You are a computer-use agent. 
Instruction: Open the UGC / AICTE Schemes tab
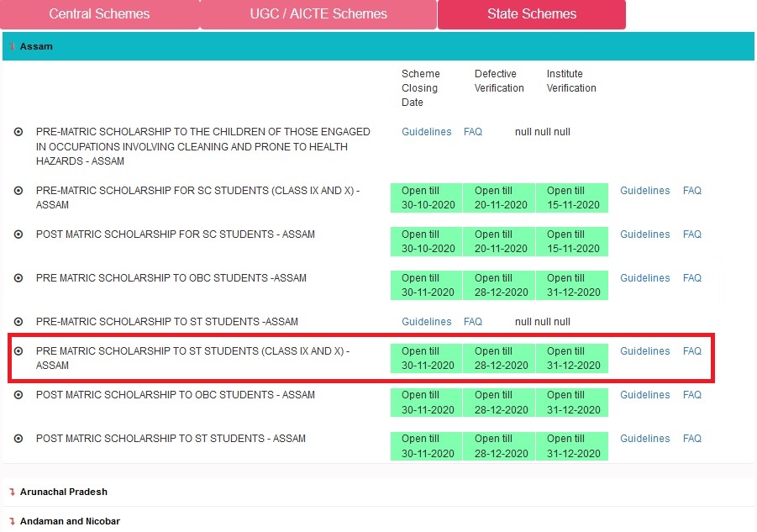click(x=318, y=14)
